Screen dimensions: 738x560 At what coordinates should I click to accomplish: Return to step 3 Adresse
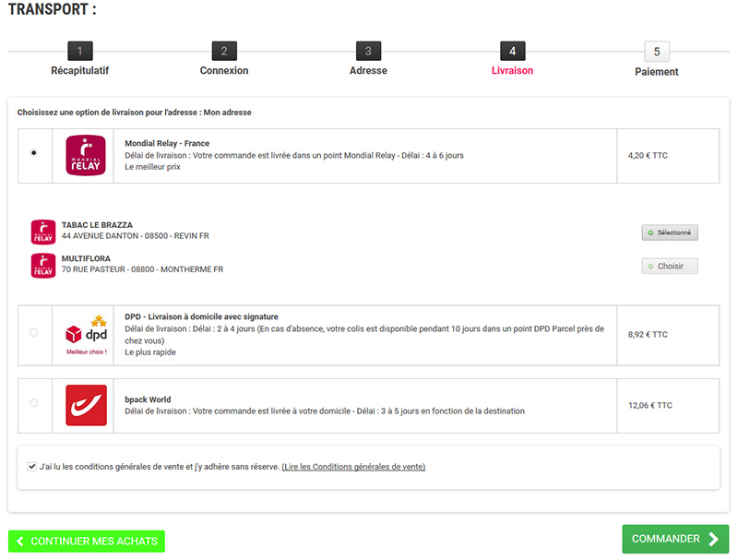368,52
